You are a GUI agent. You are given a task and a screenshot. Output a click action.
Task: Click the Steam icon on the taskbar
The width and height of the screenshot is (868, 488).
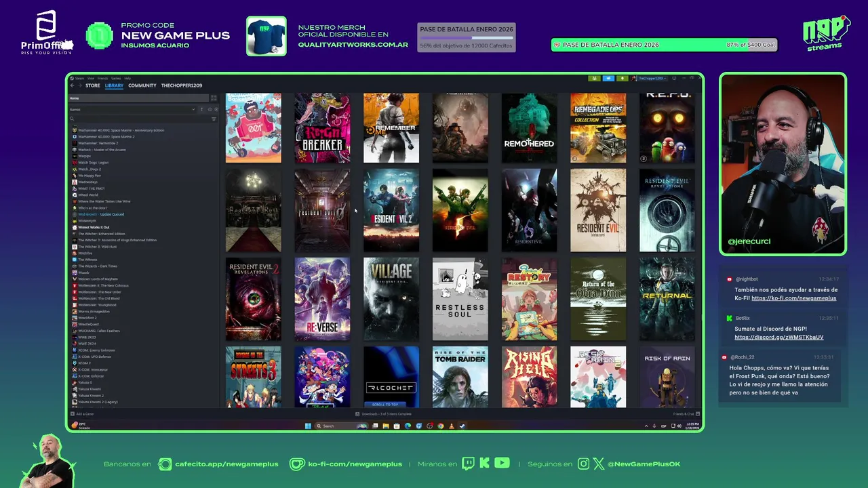pos(462,426)
